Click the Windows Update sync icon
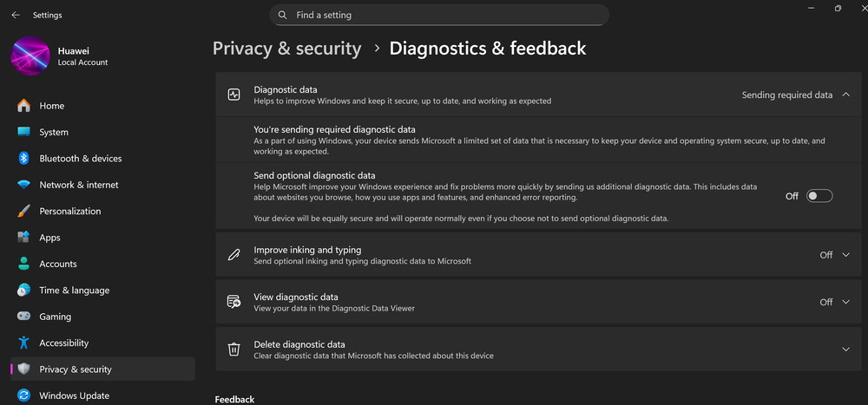868x405 pixels. coord(23,395)
